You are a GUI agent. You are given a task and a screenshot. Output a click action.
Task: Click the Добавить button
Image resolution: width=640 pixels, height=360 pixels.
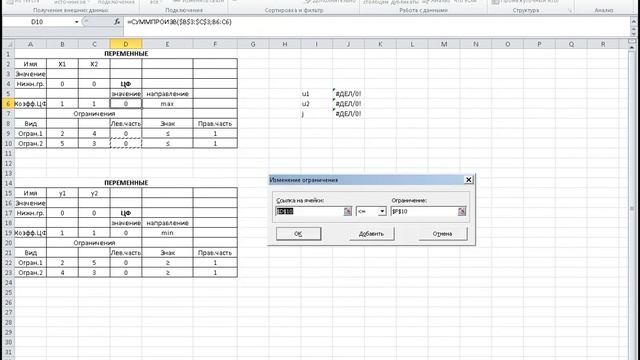(371, 234)
